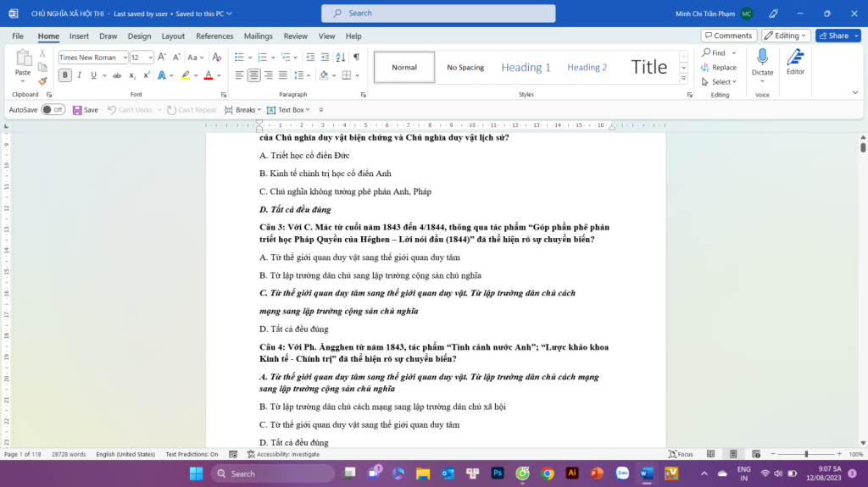Apply center alignment to paragraph
Image resolution: width=868 pixels, height=487 pixels.
pyautogui.click(x=253, y=75)
